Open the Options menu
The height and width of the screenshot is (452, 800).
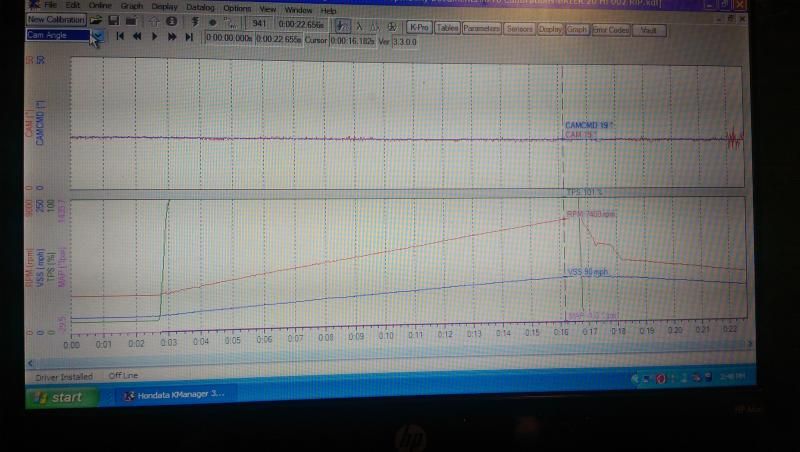click(x=236, y=7)
